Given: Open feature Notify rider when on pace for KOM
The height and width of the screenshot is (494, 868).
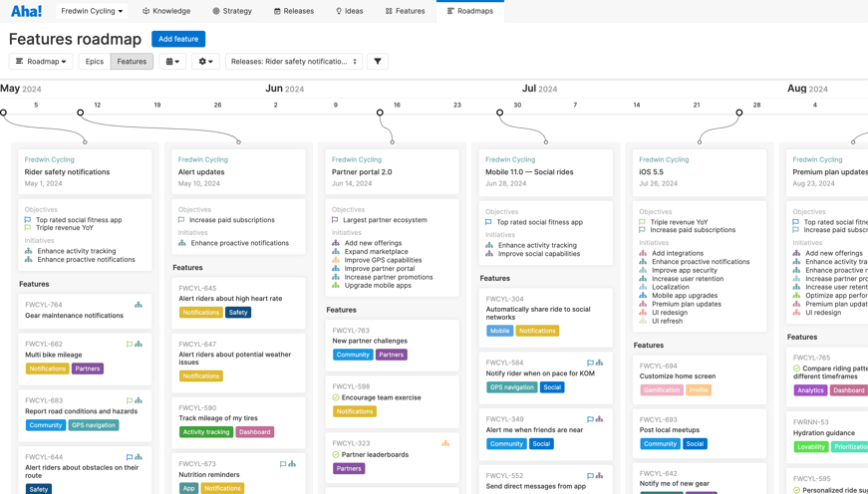Looking at the screenshot, I should (x=540, y=373).
